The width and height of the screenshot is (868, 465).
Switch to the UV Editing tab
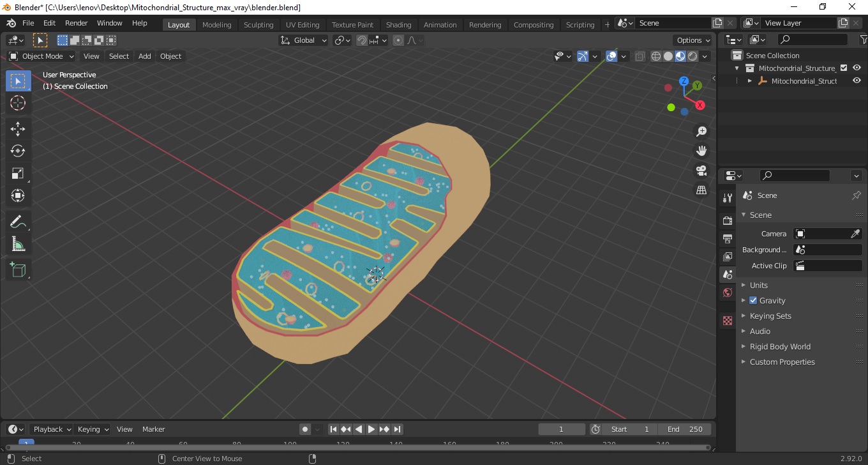[x=303, y=25]
